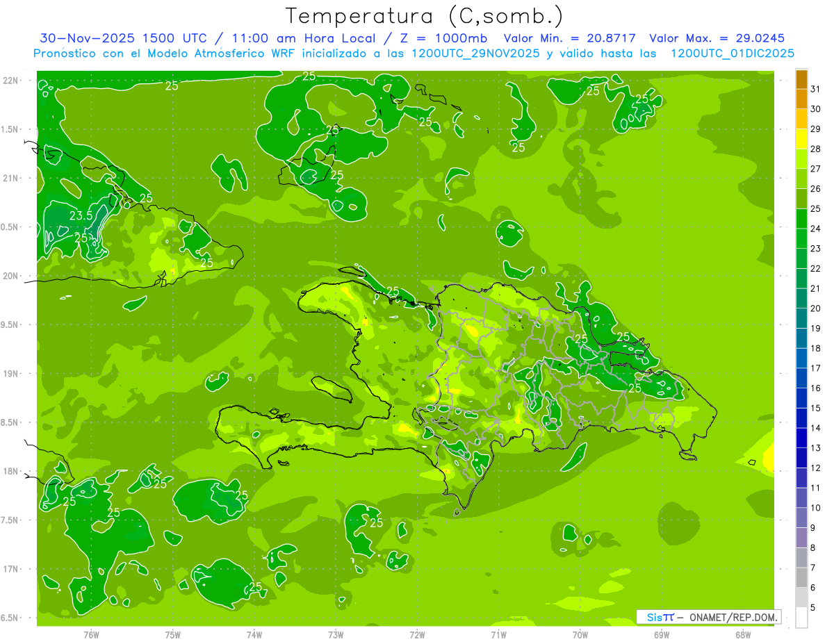This screenshot has height=644, width=834.
Task: Click the '20N' latitude axis label
Action: tap(10, 276)
